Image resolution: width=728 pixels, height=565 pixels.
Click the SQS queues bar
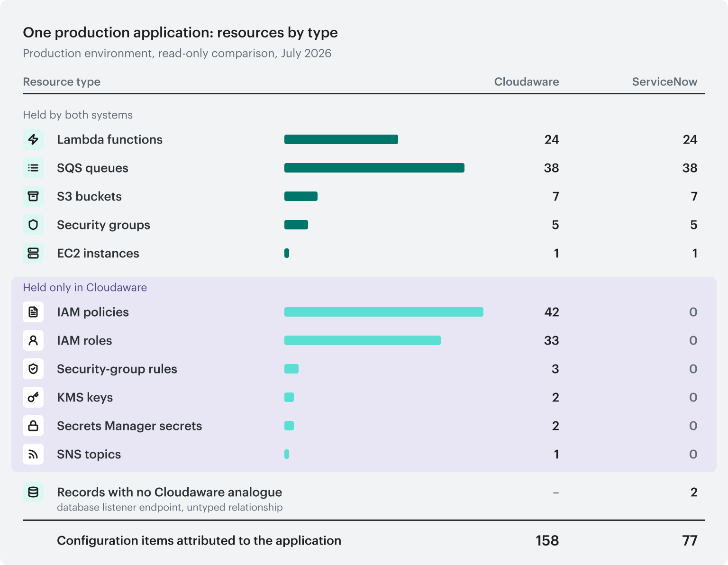click(374, 168)
